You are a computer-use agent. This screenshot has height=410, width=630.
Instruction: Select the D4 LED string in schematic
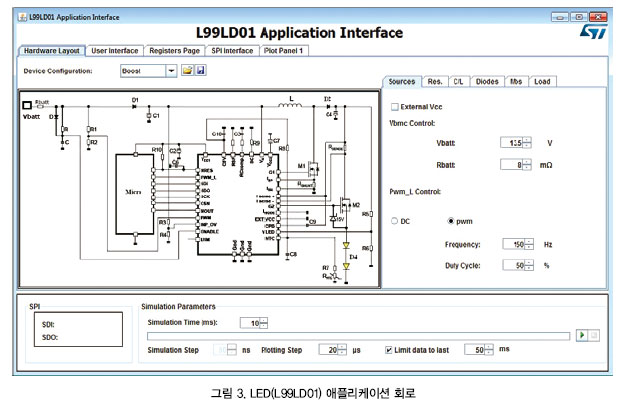click(346, 256)
